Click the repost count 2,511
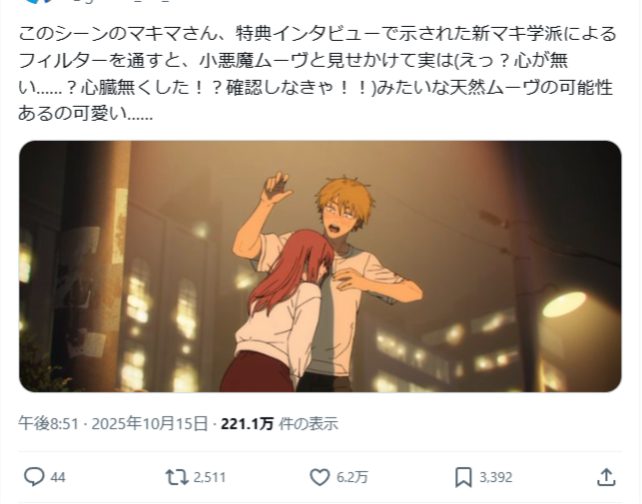 point(209,477)
